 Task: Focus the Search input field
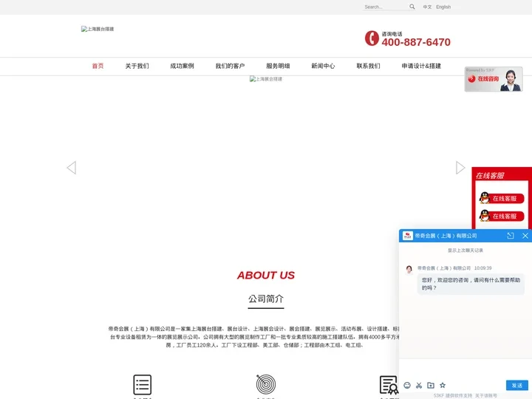click(x=386, y=7)
